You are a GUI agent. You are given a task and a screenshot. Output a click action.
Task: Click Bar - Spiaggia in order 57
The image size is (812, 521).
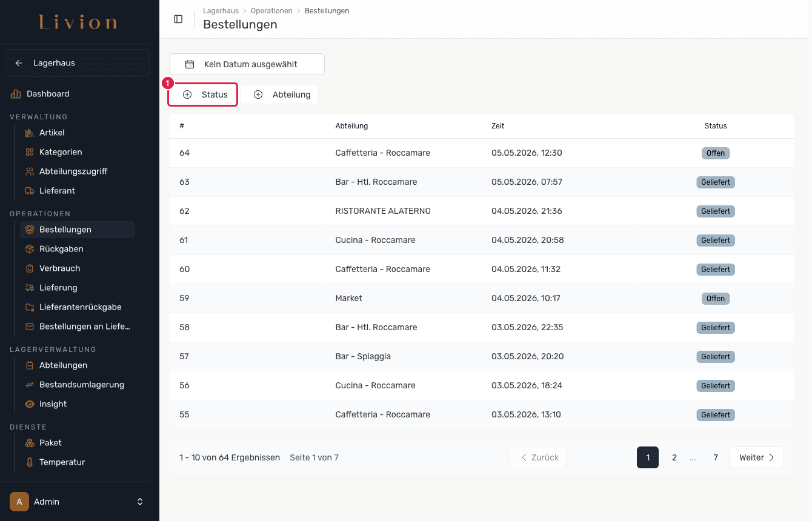pyautogui.click(x=363, y=357)
